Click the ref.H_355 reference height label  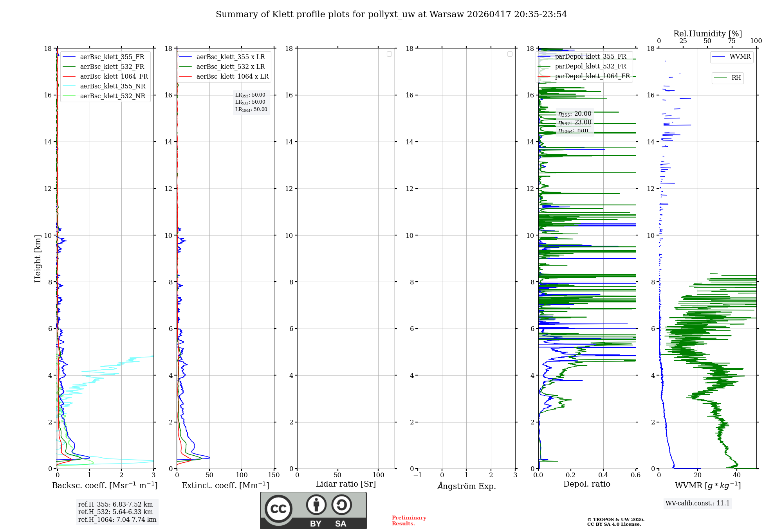point(115,505)
